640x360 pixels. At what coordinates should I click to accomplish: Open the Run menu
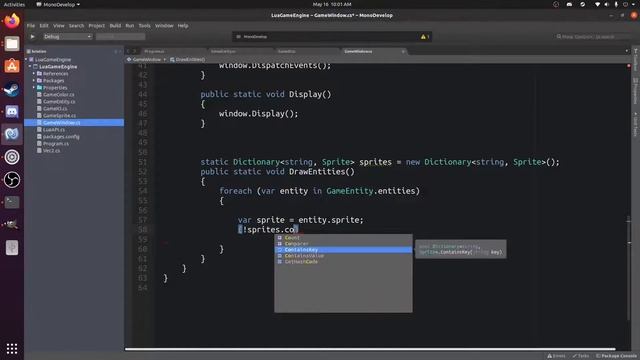click(130, 26)
